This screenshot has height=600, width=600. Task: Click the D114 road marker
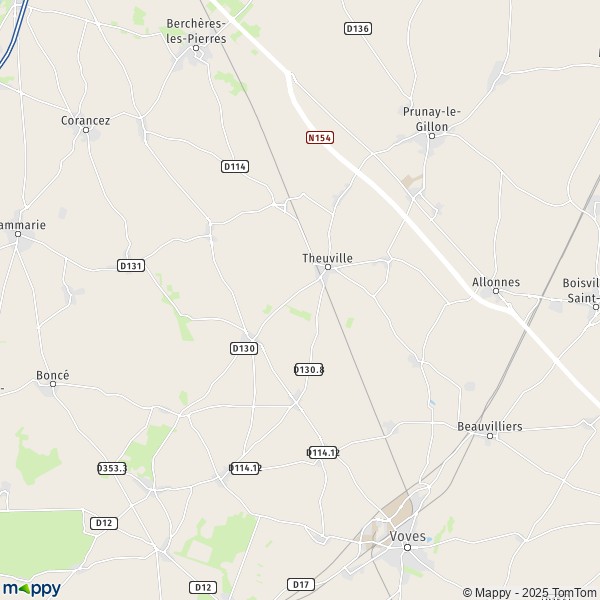click(235, 166)
